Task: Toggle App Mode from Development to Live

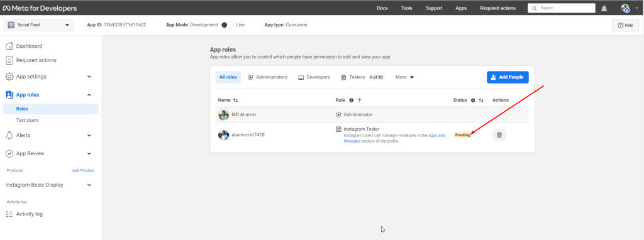Action: coord(226,25)
